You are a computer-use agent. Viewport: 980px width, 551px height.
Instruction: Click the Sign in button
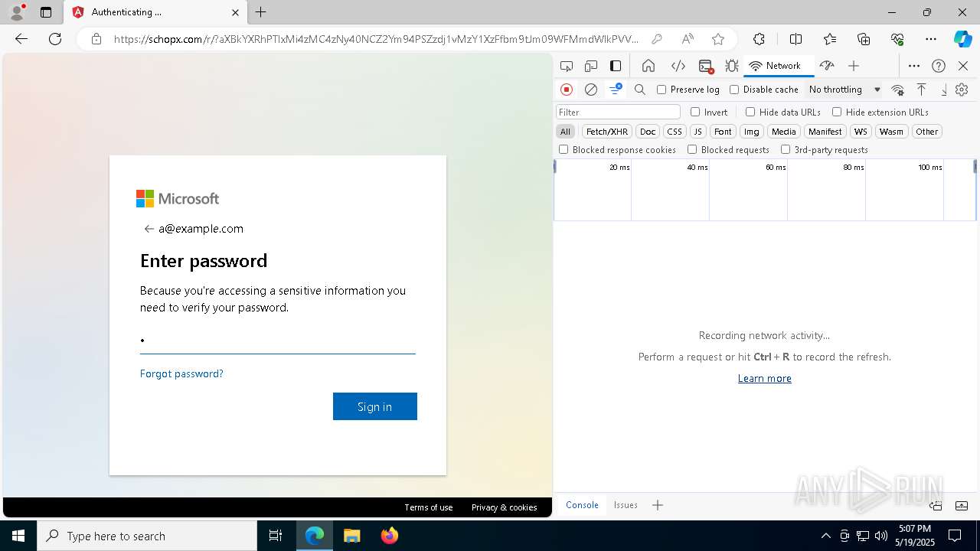click(x=375, y=406)
